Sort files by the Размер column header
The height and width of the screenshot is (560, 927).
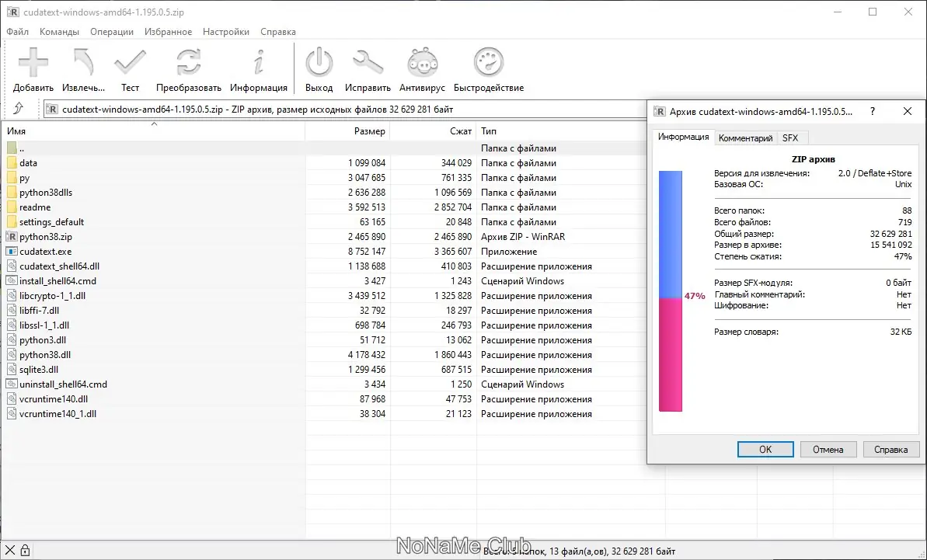point(369,131)
